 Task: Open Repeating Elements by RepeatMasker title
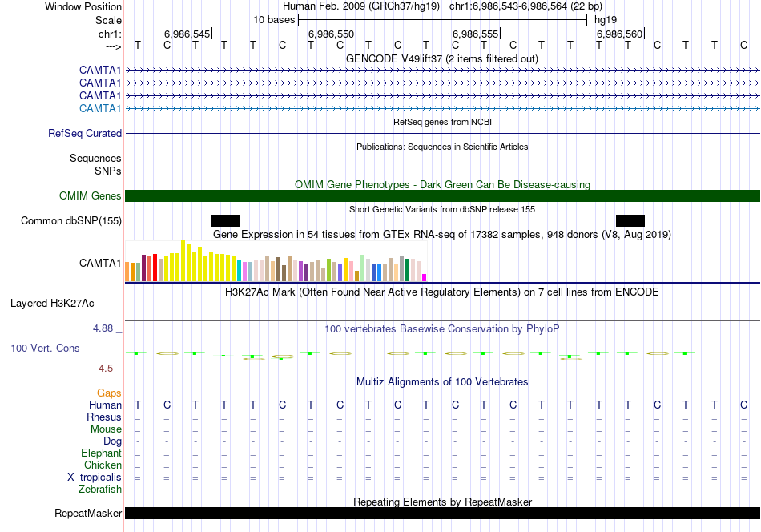pyautogui.click(x=442, y=502)
